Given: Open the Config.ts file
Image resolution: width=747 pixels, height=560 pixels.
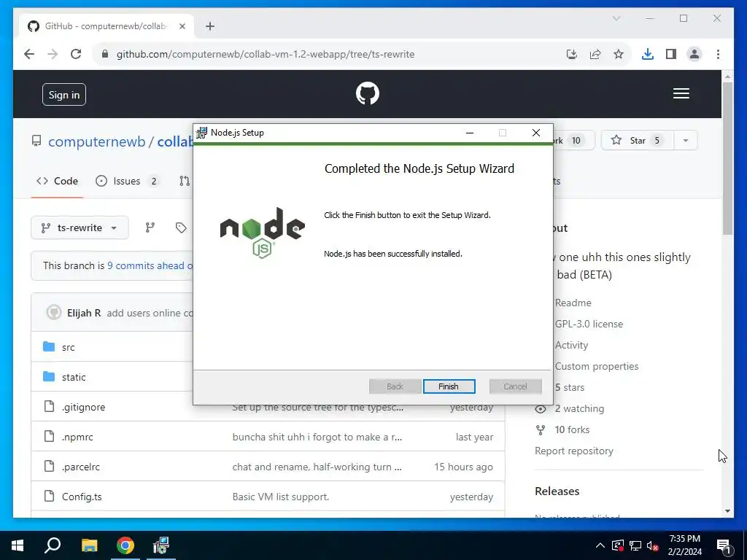Looking at the screenshot, I should pyautogui.click(x=82, y=497).
